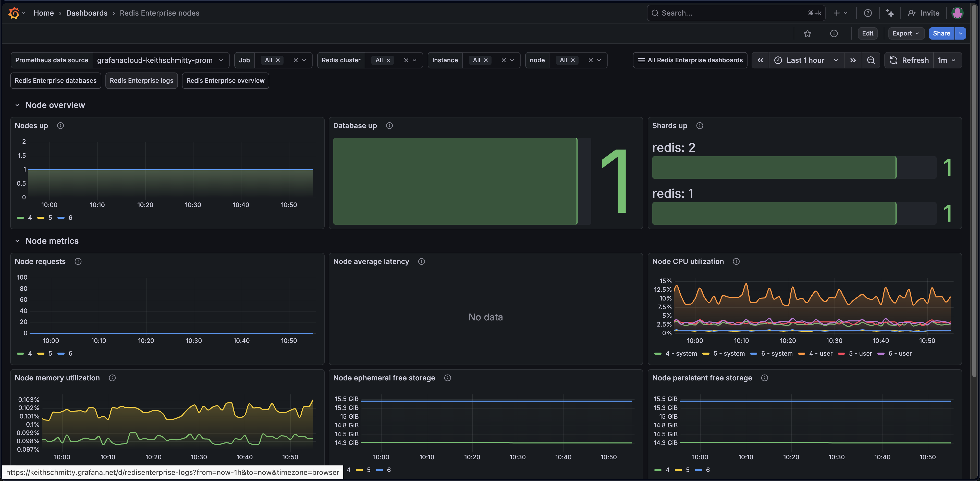The image size is (980, 481).
Task: Show info for Node requests panel
Action: point(78,261)
